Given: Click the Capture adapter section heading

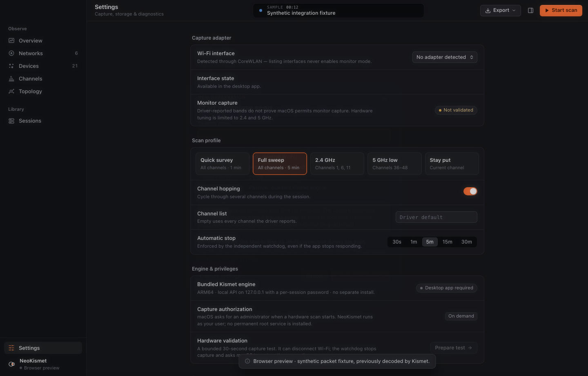Looking at the screenshot, I should pyautogui.click(x=212, y=38).
